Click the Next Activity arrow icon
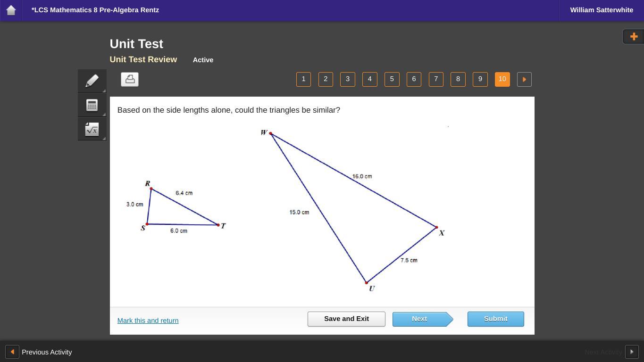The image size is (644, 362). (631, 352)
